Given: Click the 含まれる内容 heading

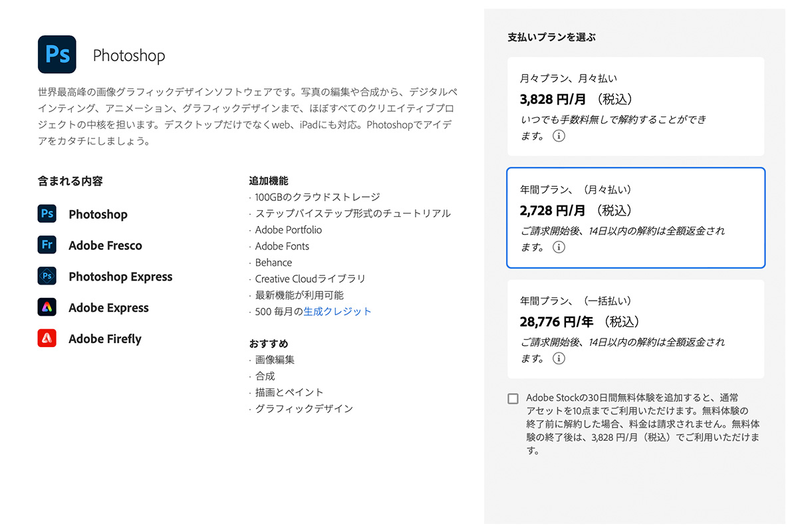Looking at the screenshot, I should coord(70,181).
